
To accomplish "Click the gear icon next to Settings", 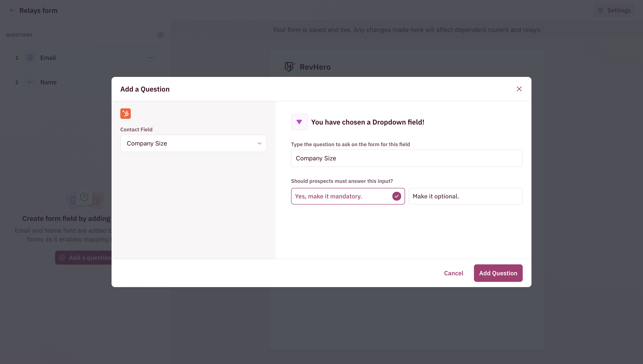I will pyautogui.click(x=600, y=10).
